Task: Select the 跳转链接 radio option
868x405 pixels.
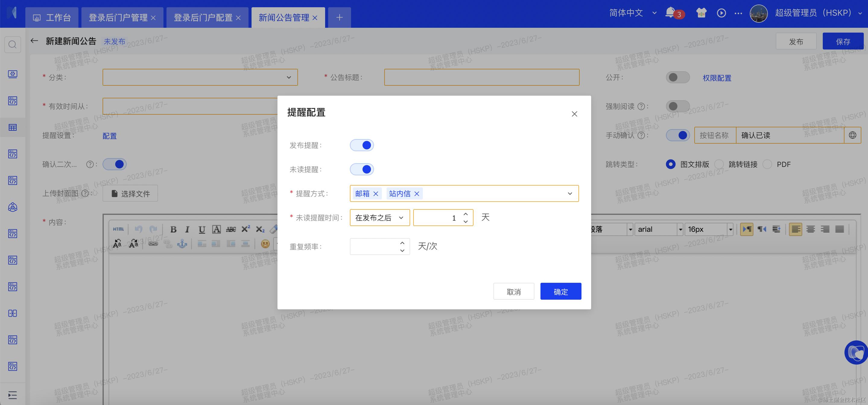Action: (719, 164)
